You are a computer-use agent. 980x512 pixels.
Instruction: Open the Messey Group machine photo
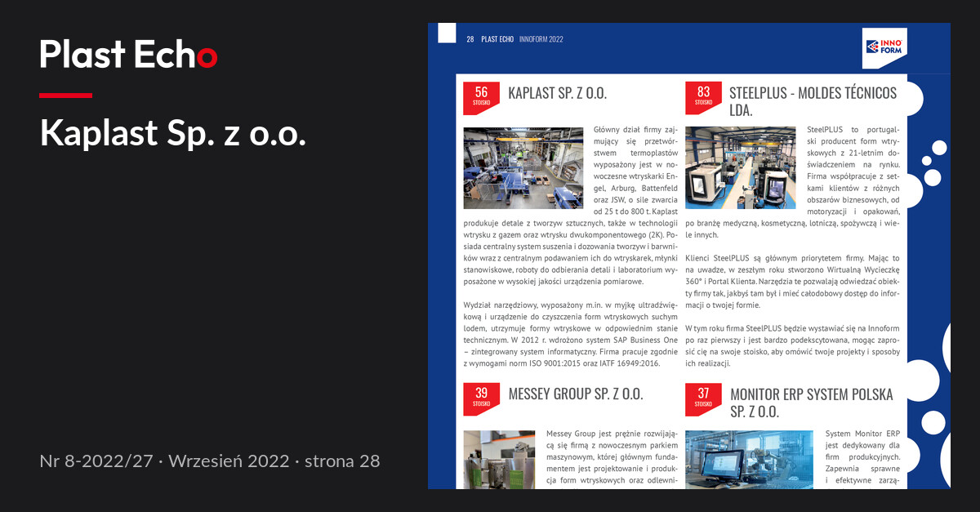pos(499,459)
